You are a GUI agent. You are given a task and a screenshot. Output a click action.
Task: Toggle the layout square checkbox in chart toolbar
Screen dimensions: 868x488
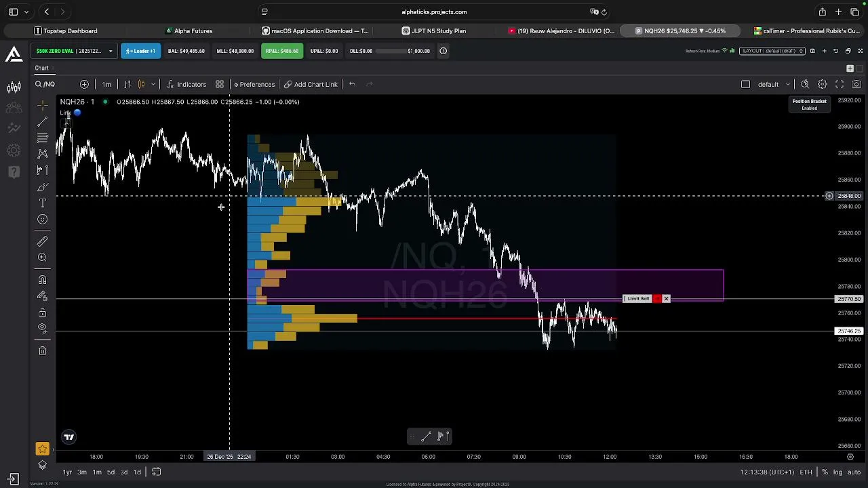click(x=745, y=84)
